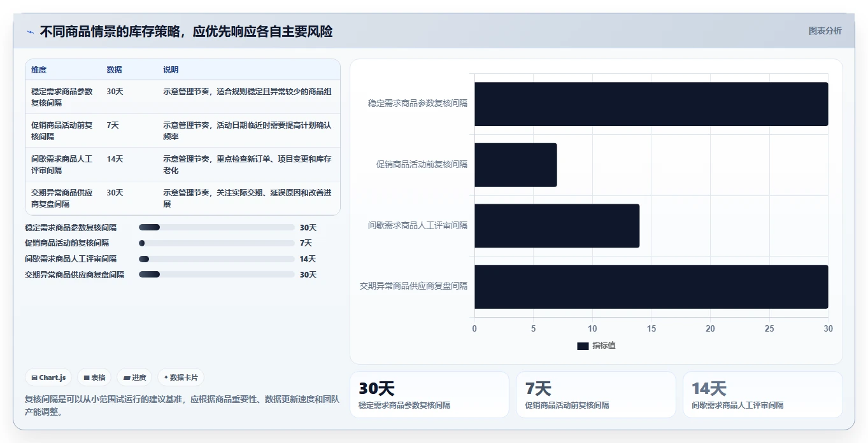Click the chart y-axis label 间歇需求商品人工评审间隔
This screenshot has height=443, width=868.
(x=418, y=226)
